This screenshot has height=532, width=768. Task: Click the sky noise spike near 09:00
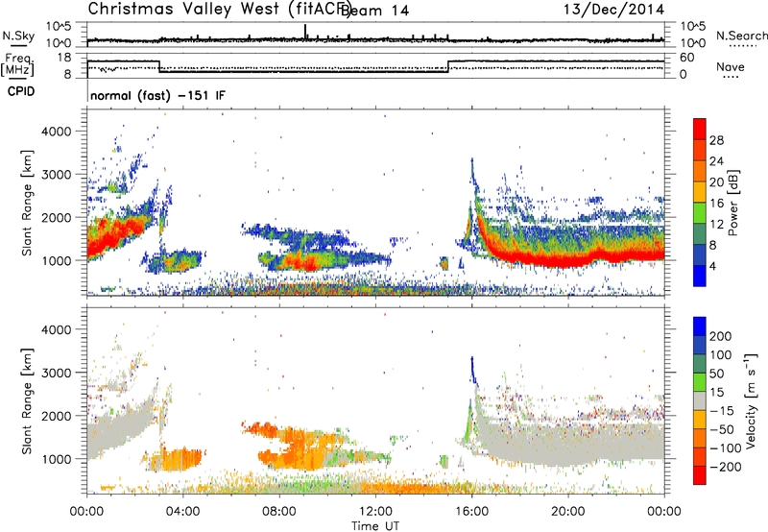pos(305,32)
